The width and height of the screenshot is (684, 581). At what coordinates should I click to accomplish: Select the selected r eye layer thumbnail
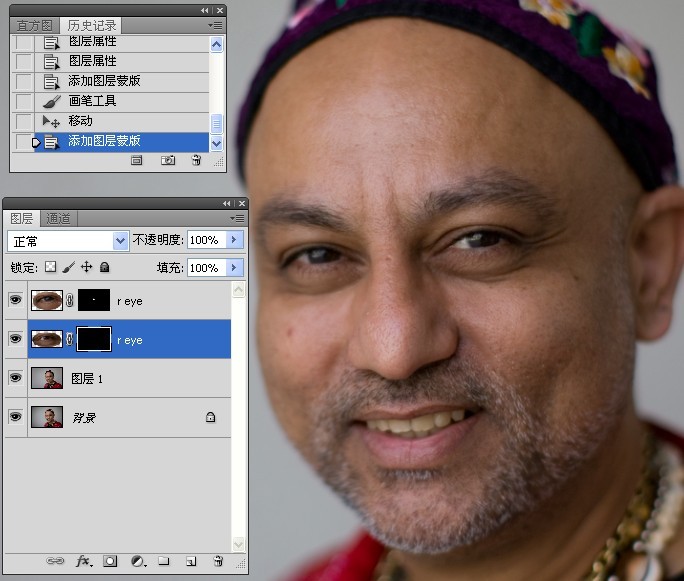coord(47,339)
